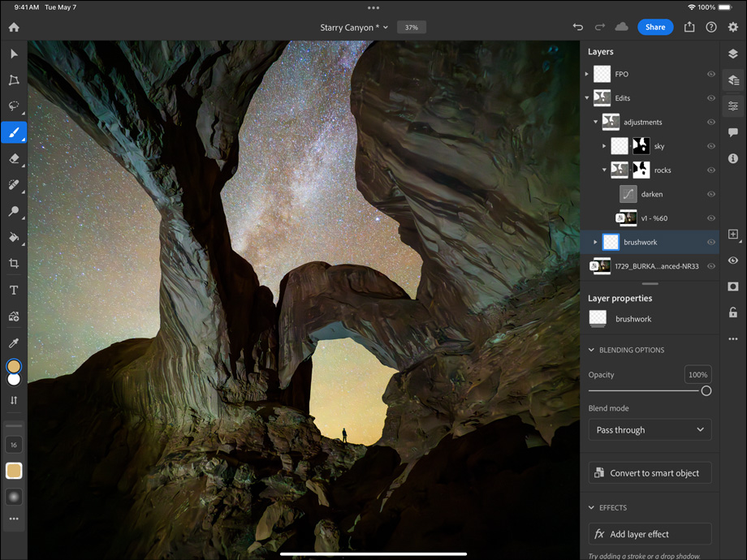Select the Clone Stamp tool

(x=13, y=212)
